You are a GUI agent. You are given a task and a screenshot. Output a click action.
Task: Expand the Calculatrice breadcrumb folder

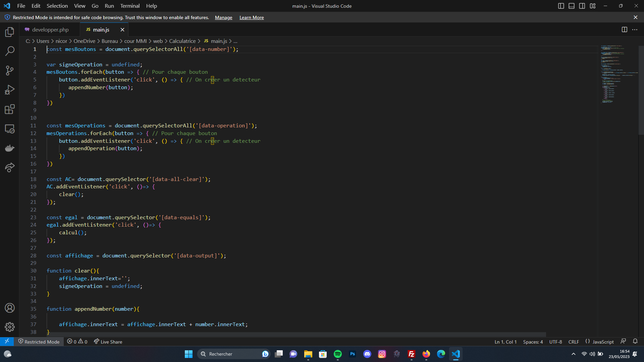point(182,41)
